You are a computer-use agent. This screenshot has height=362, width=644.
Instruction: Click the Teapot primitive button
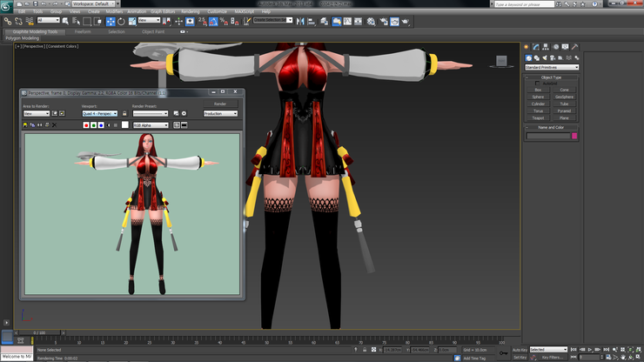[538, 117]
